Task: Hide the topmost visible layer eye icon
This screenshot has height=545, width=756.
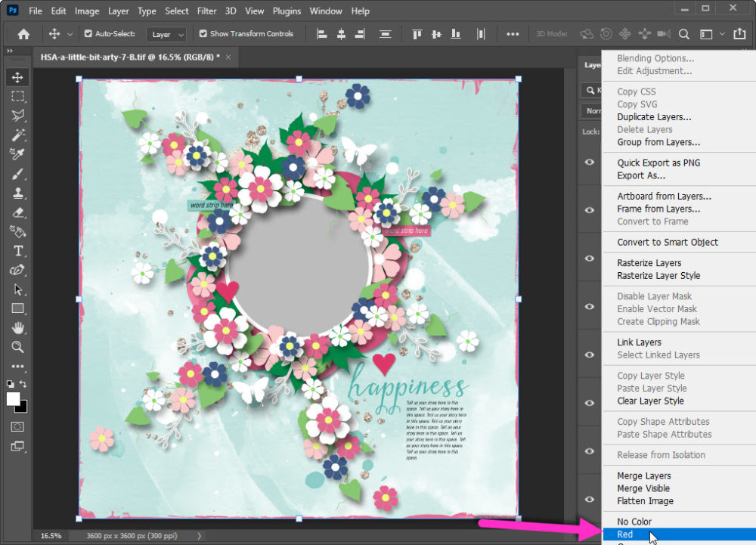Action: [x=589, y=162]
